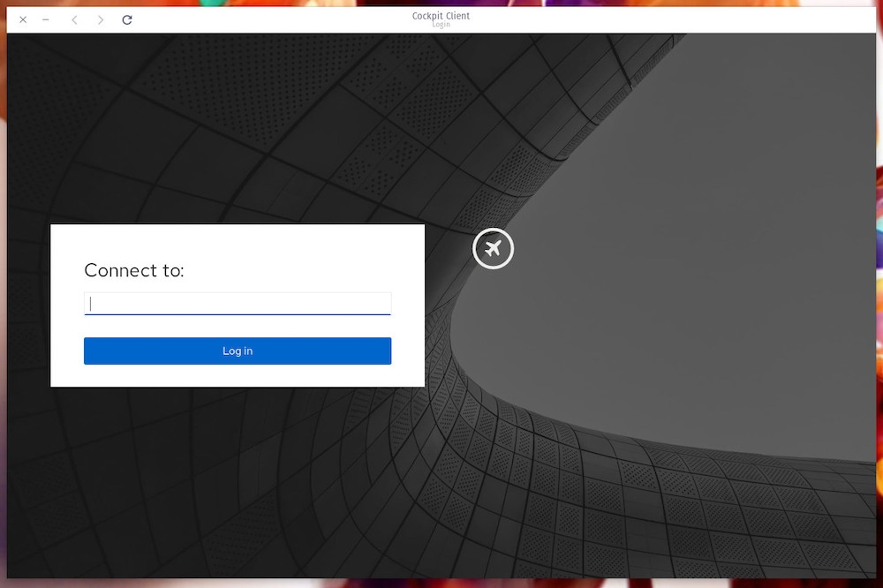Select the Connect to: heading
This screenshot has height=588, width=883.
point(134,271)
